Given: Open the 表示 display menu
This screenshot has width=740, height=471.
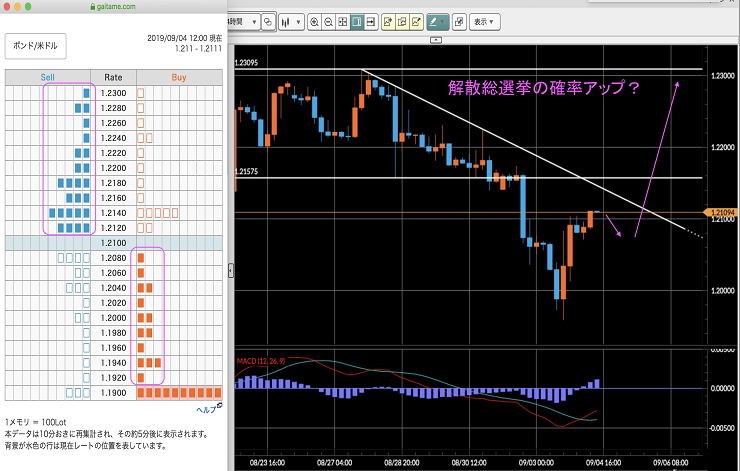Looking at the screenshot, I should tap(484, 22).
